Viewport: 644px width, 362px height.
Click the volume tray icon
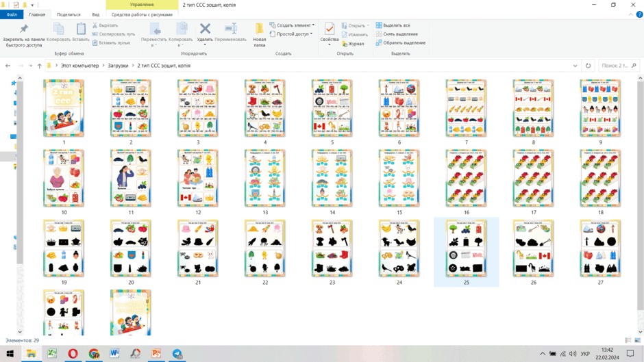(x=573, y=354)
